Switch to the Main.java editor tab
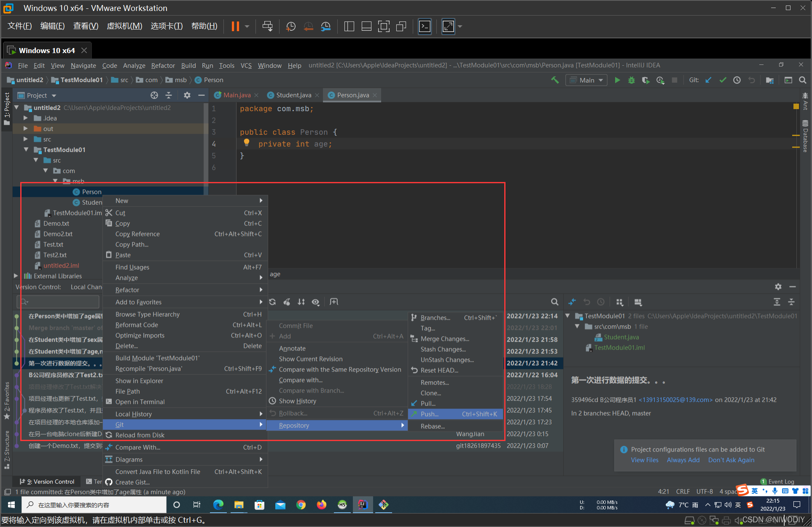This screenshot has height=527, width=812. [x=237, y=95]
